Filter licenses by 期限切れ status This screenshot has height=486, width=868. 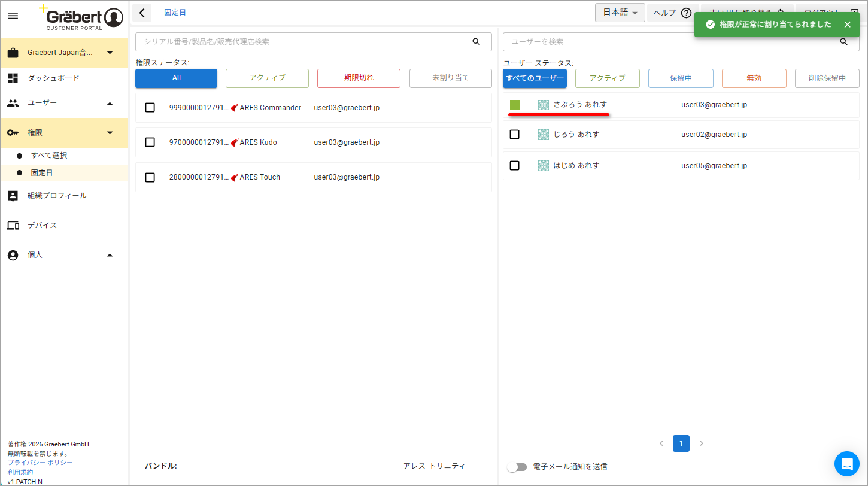pyautogui.click(x=359, y=78)
